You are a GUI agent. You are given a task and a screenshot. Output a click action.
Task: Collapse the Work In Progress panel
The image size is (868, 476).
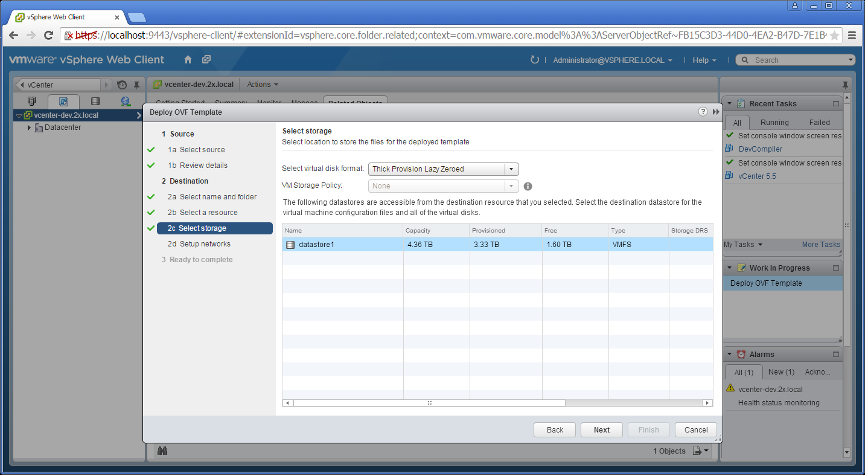[x=729, y=268]
